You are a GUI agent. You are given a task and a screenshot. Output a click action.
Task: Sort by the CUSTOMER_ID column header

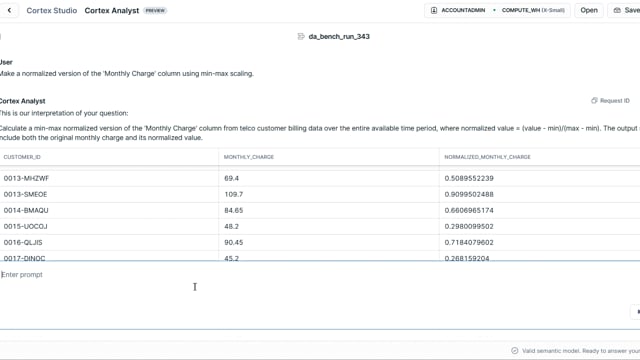tap(22, 157)
